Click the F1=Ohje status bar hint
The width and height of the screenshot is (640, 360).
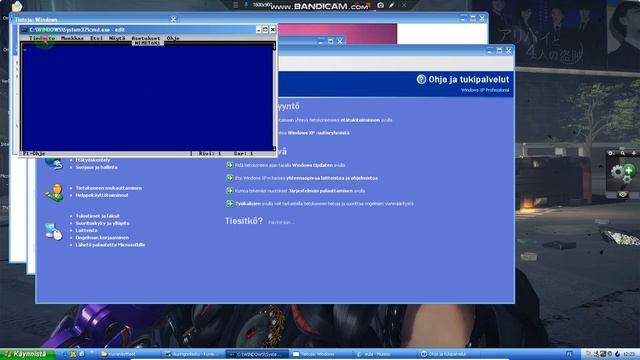coord(34,153)
